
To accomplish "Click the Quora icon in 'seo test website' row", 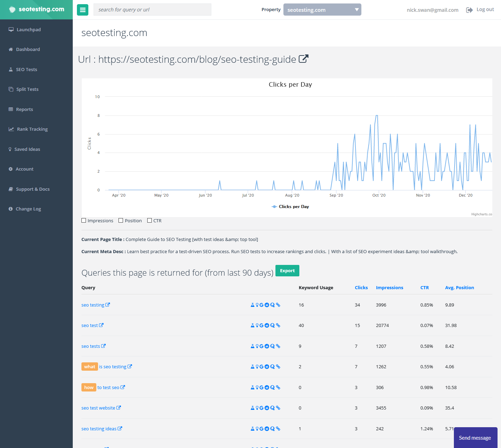I will (273, 408).
